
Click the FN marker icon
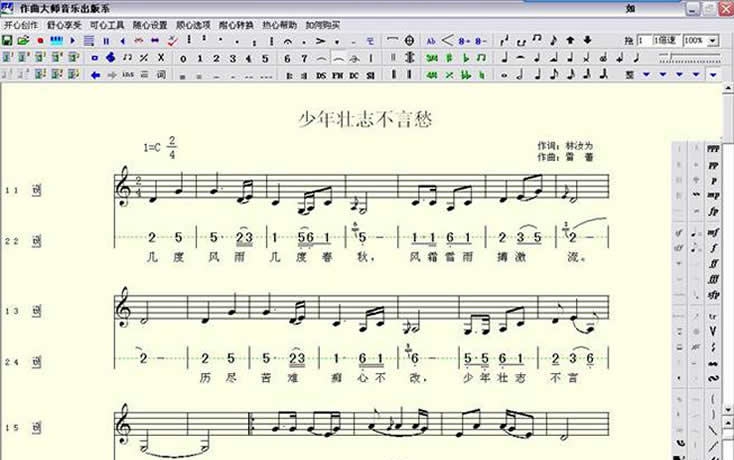[338, 75]
